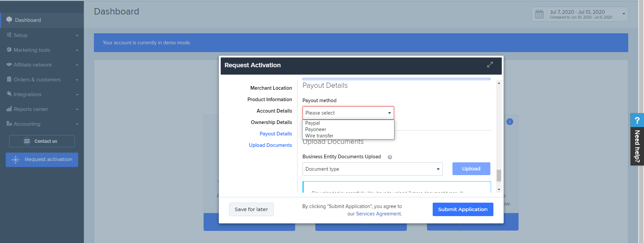Click the Reports center chart icon
The height and width of the screenshot is (243, 644).
(x=9, y=109)
